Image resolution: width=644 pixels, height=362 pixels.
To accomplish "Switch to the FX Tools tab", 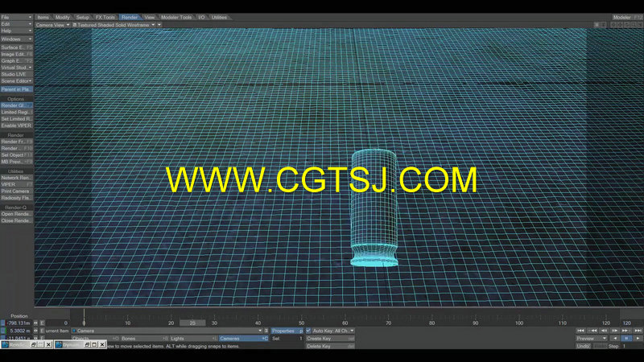I will point(105,17).
